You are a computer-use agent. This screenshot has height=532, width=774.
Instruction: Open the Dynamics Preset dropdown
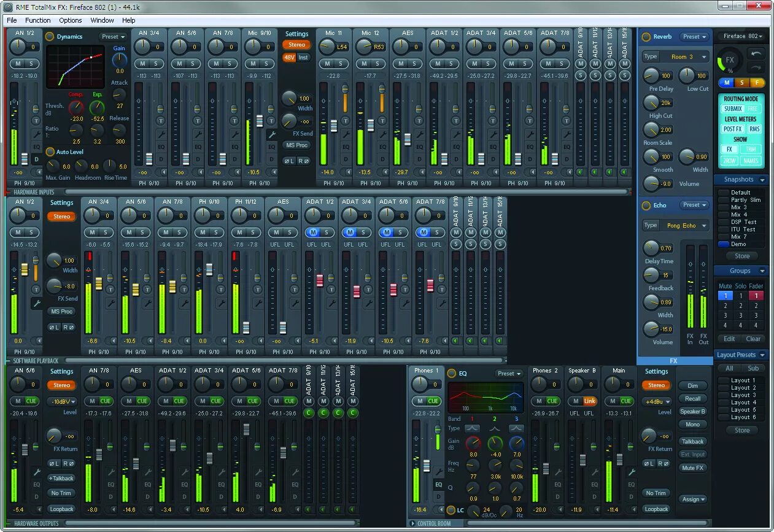pyautogui.click(x=114, y=37)
